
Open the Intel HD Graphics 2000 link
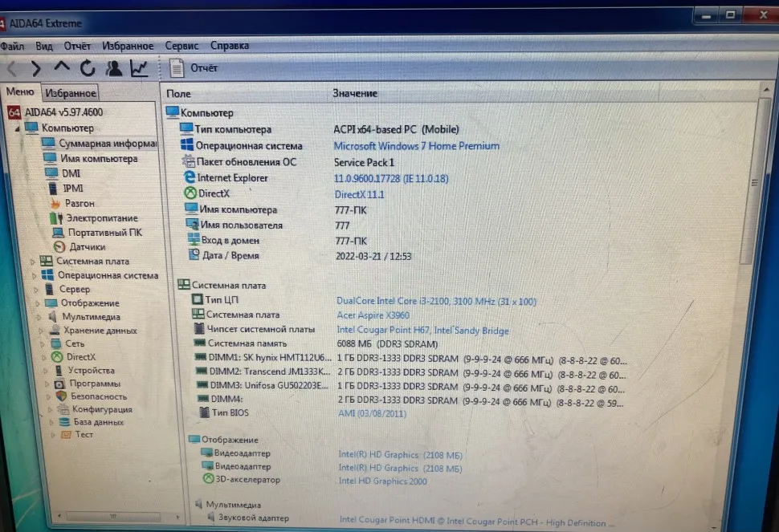point(382,481)
